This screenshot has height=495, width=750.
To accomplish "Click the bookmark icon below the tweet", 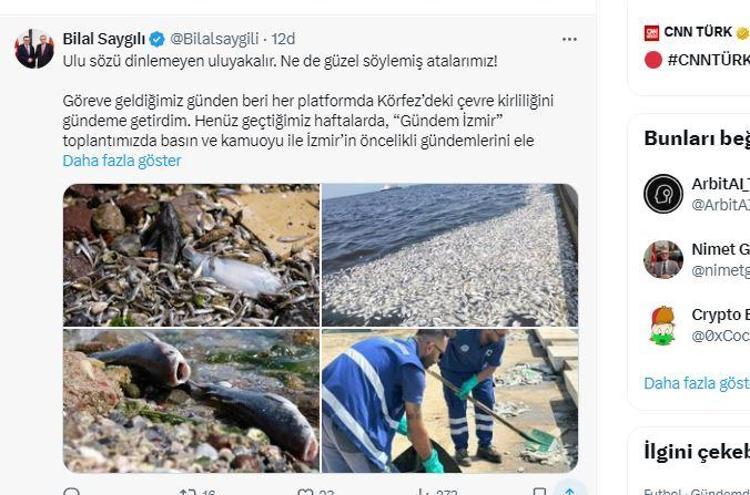I will coord(540,492).
